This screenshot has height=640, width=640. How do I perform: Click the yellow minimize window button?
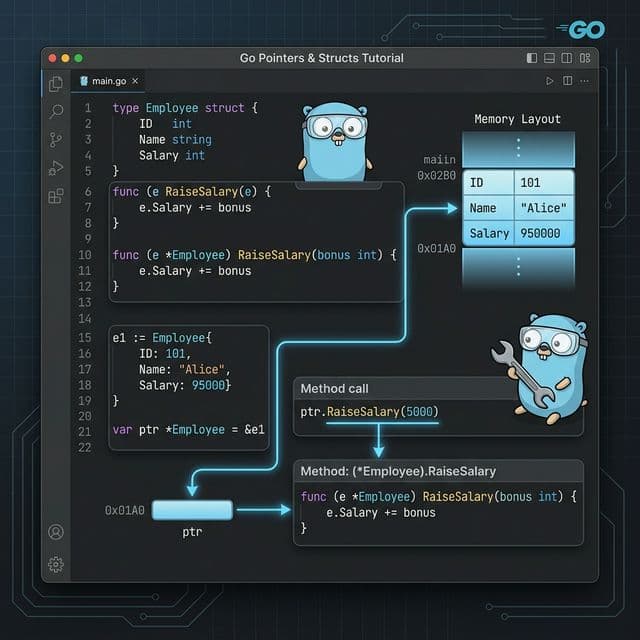65,58
